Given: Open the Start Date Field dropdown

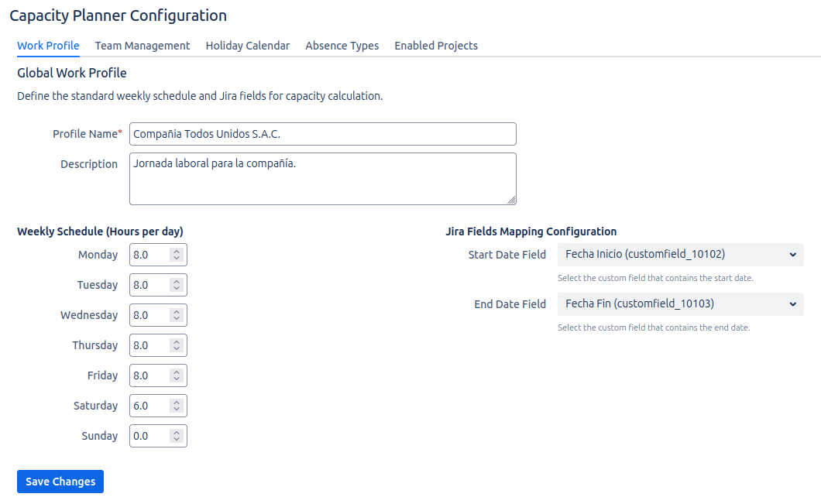Looking at the screenshot, I should (680, 254).
